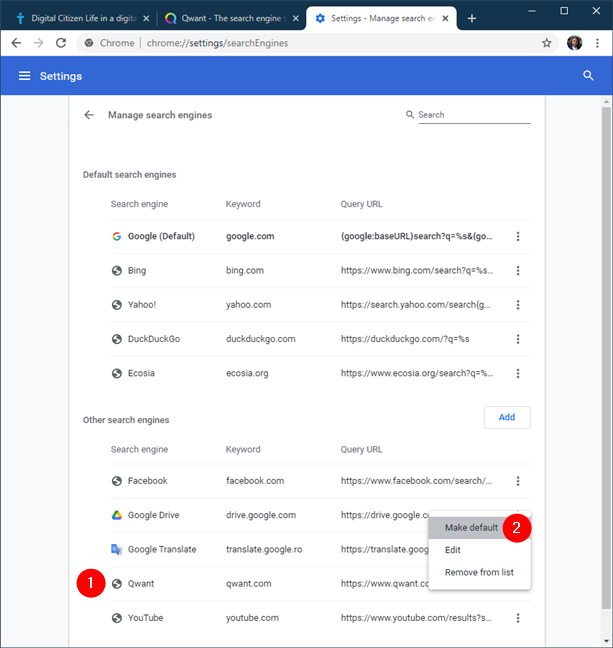Click the Bing query URL
Image resolution: width=613 pixels, height=648 pixels.
(x=417, y=271)
